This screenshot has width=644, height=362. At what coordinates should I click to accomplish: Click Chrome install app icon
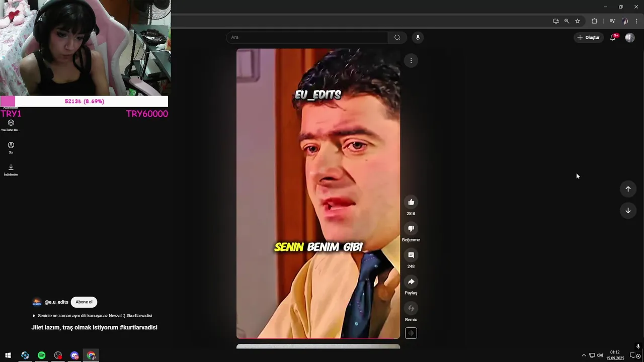[556, 21]
